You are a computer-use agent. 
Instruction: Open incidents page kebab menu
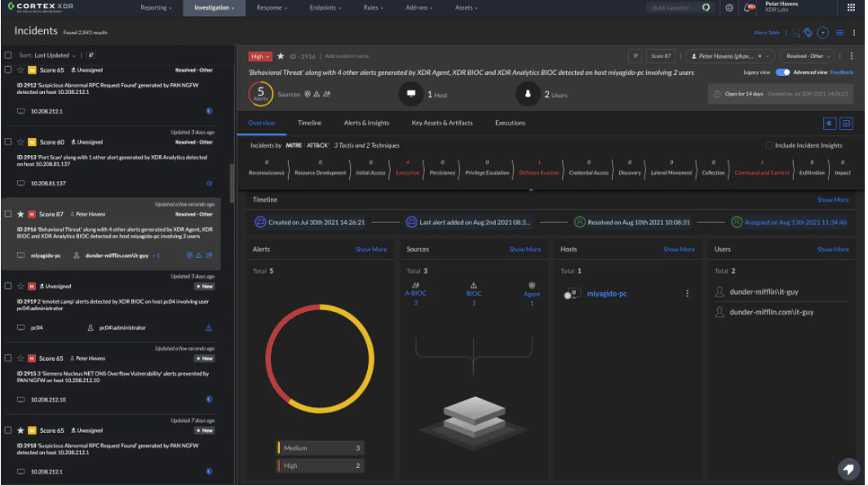(x=854, y=33)
